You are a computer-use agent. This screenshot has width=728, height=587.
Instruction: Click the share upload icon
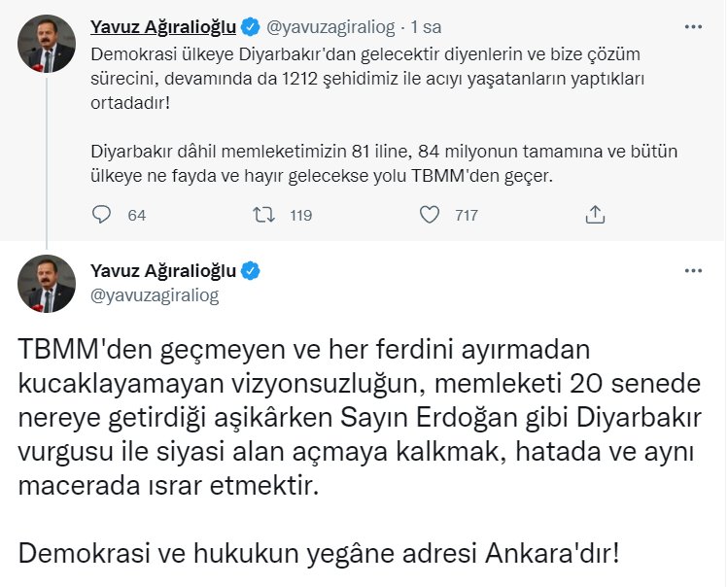(595, 214)
